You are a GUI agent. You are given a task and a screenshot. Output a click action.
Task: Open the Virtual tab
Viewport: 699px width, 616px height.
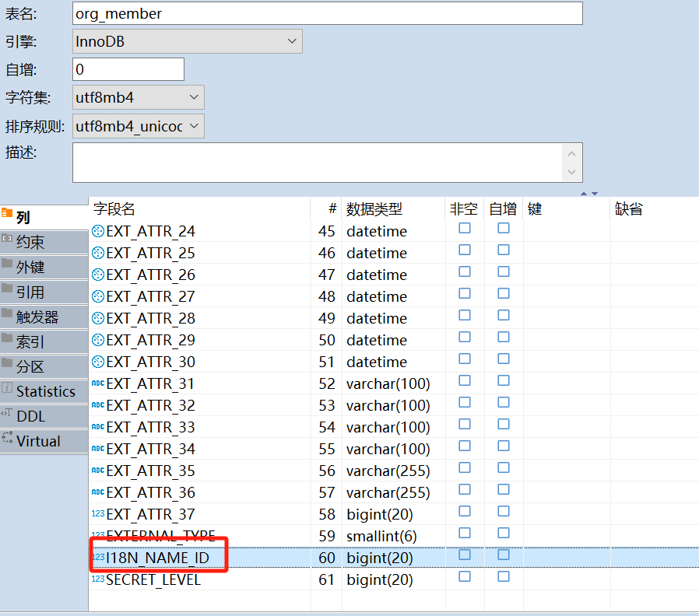coord(44,442)
